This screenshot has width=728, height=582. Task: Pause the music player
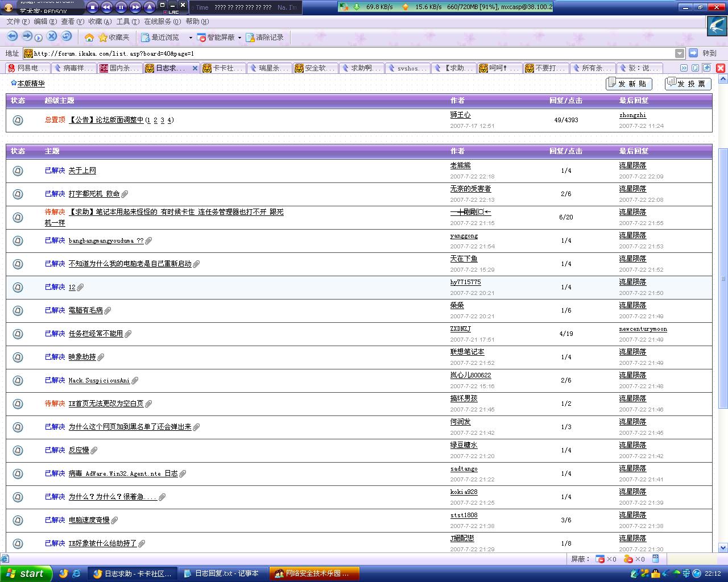coord(121,7)
